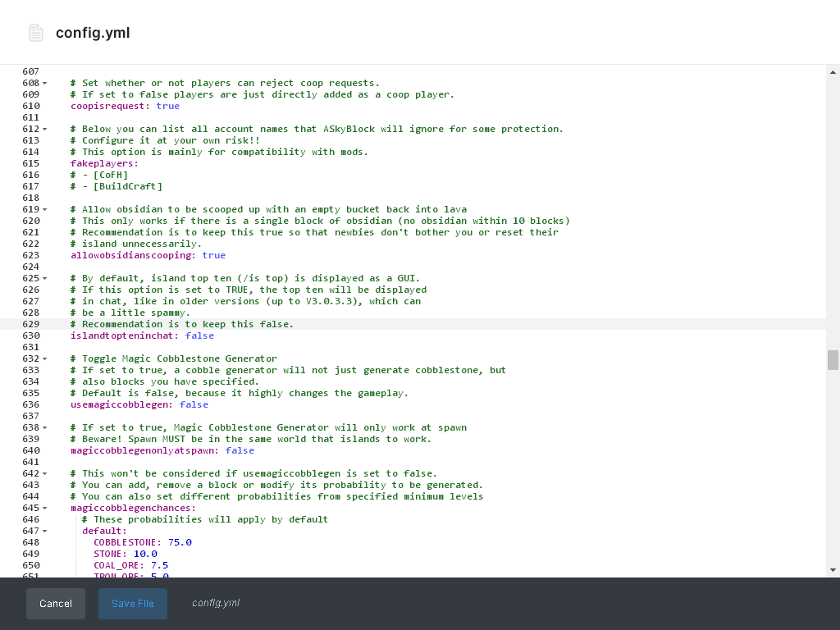Fold the block starting at line 638
The height and width of the screenshot is (630, 840).
(x=45, y=428)
